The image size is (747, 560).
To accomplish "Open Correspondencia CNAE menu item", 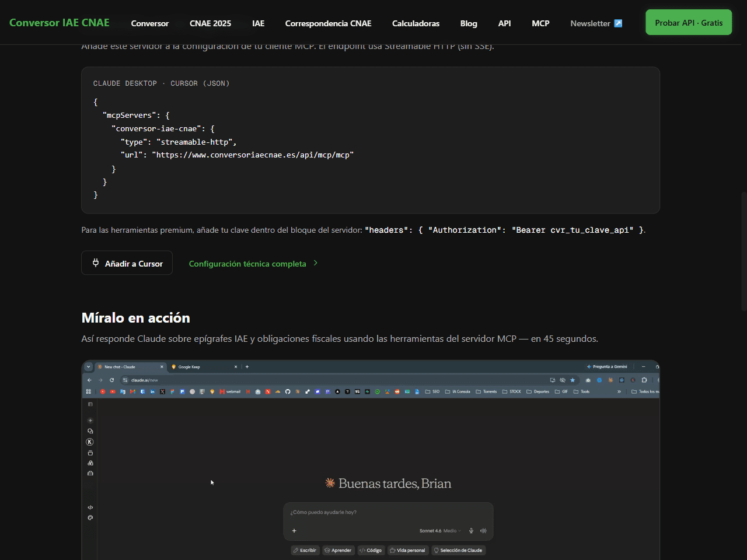I will 328,23.
